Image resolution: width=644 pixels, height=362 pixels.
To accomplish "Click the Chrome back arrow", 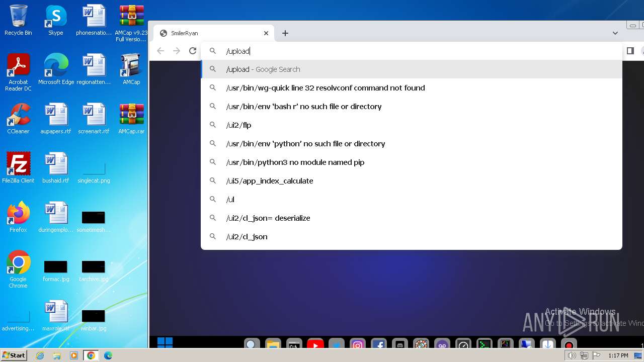I will pos(160,51).
